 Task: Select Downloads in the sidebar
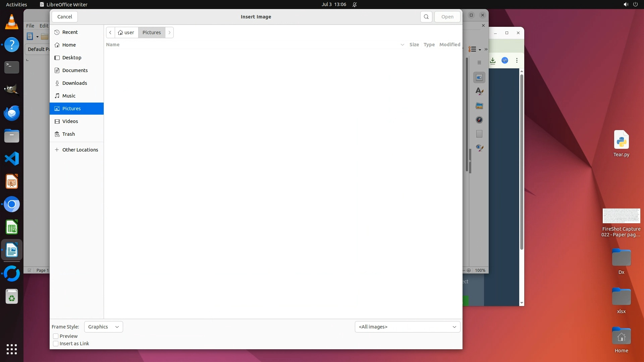tap(74, 83)
